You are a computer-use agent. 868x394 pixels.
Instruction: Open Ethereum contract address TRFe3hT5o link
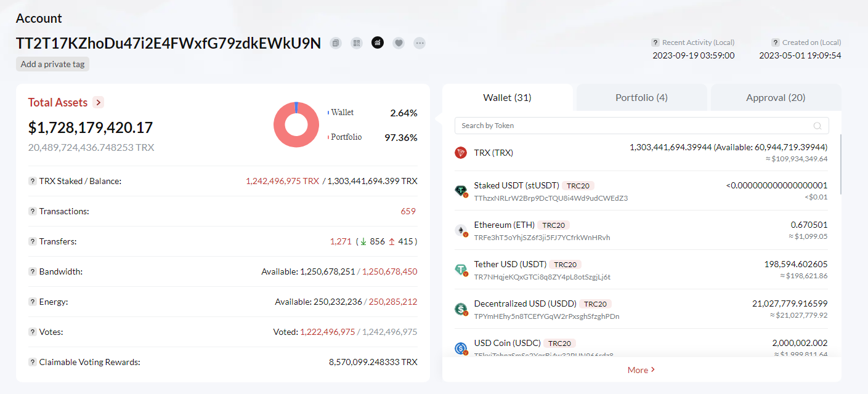(x=542, y=238)
